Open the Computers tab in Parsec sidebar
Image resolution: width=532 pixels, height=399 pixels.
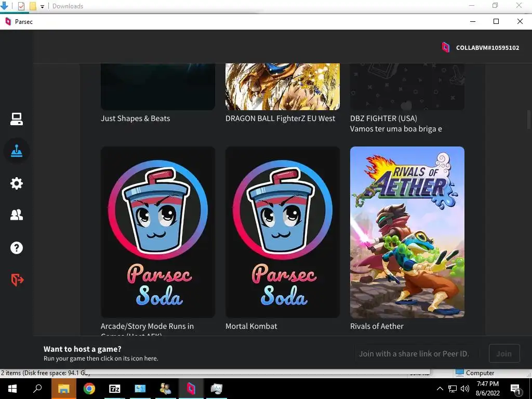click(x=16, y=119)
